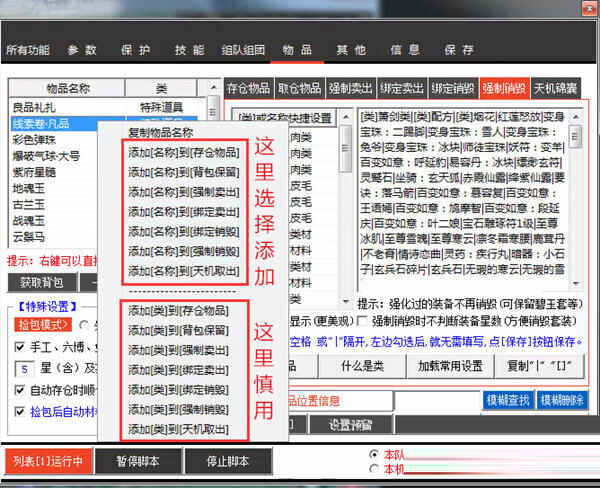Choose 添加[类]到[绑定销毁]
This screenshot has height=488, width=600.
(x=178, y=390)
